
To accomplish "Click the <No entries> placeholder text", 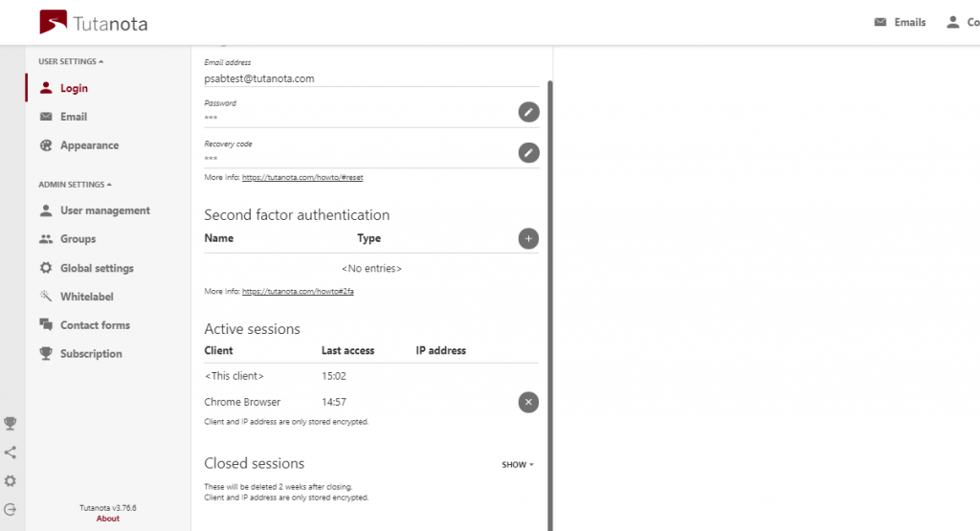I will click(371, 269).
